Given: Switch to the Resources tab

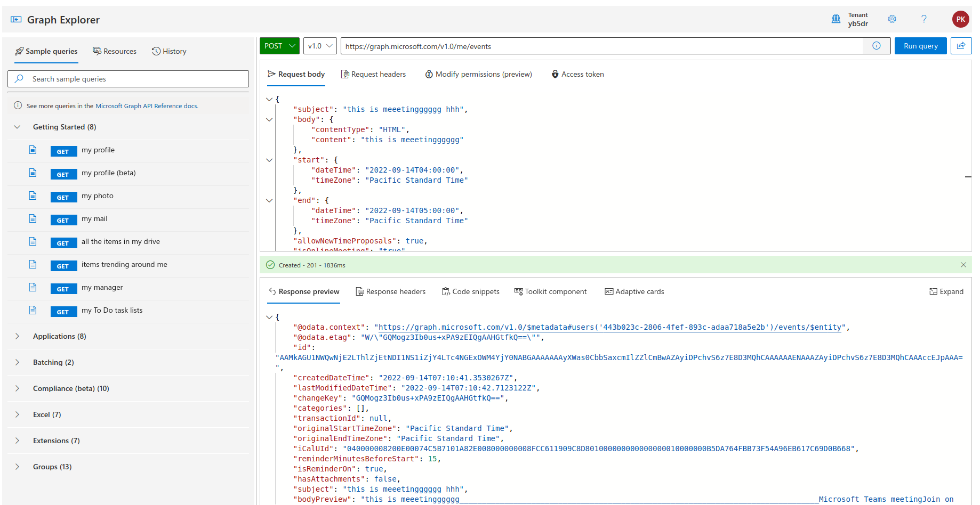Looking at the screenshot, I should tap(115, 51).
